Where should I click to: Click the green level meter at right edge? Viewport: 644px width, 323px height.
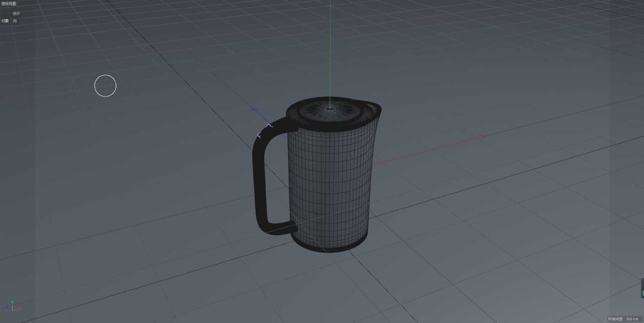[x=643, y=288]
